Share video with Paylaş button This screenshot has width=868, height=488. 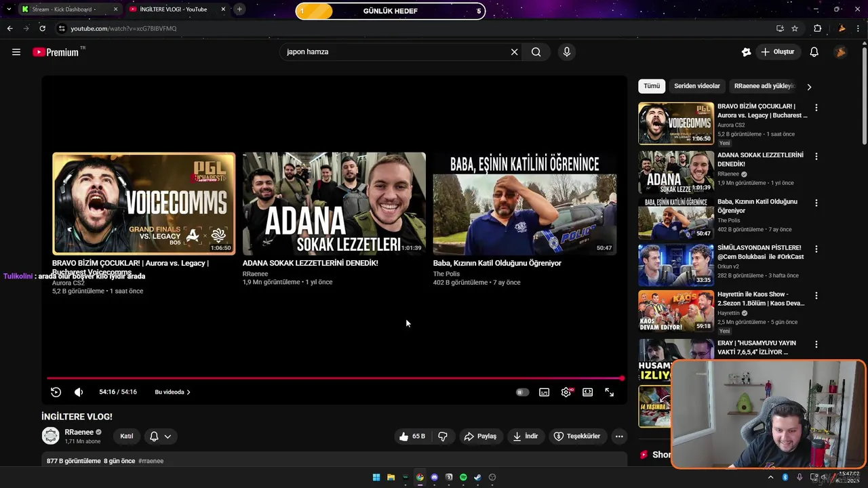coord(480,436)
